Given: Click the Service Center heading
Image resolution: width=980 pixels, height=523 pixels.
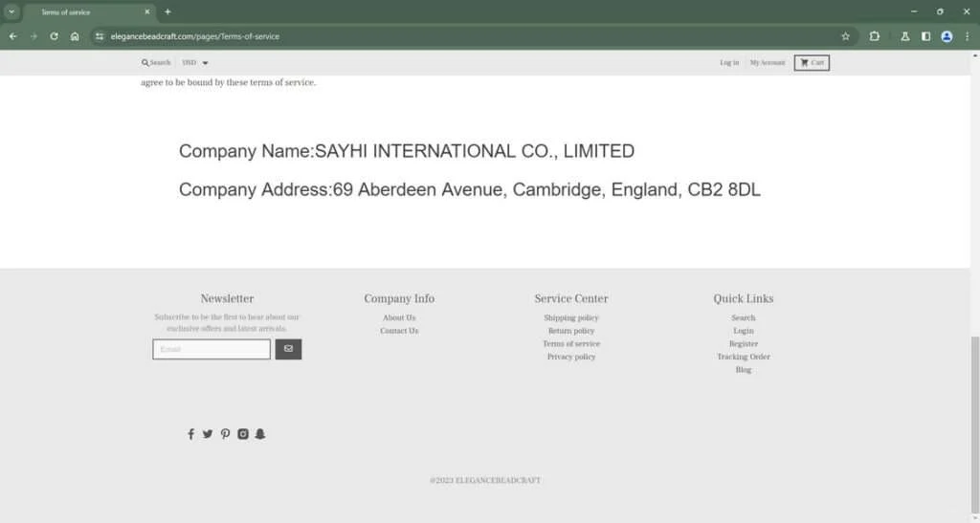Looking at the screenshot, I should (x=570, y=299).
